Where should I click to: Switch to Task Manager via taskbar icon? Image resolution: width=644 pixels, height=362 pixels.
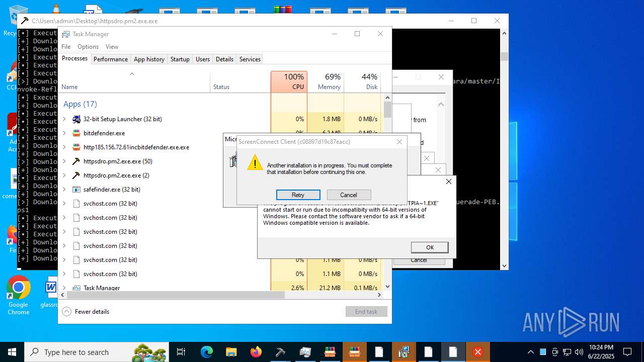[305, 352]
